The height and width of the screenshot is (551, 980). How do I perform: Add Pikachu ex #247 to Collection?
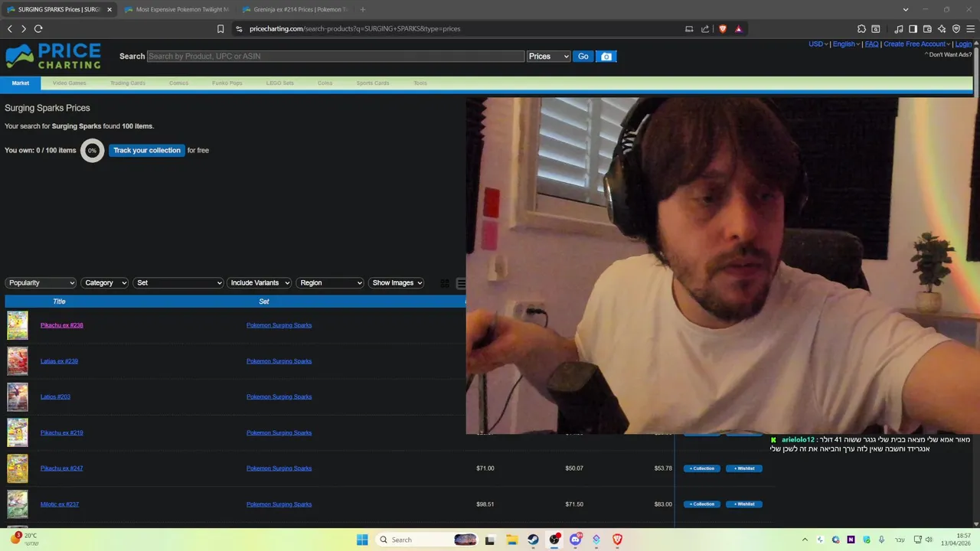coord(702,468)
